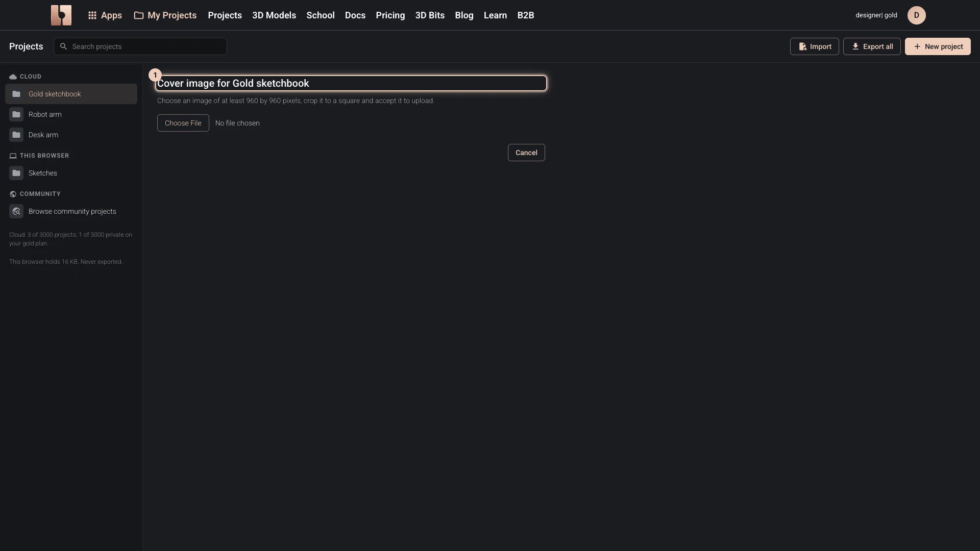Click the Robot arm folder icon
980x551 pixels.
pos(16,114)
